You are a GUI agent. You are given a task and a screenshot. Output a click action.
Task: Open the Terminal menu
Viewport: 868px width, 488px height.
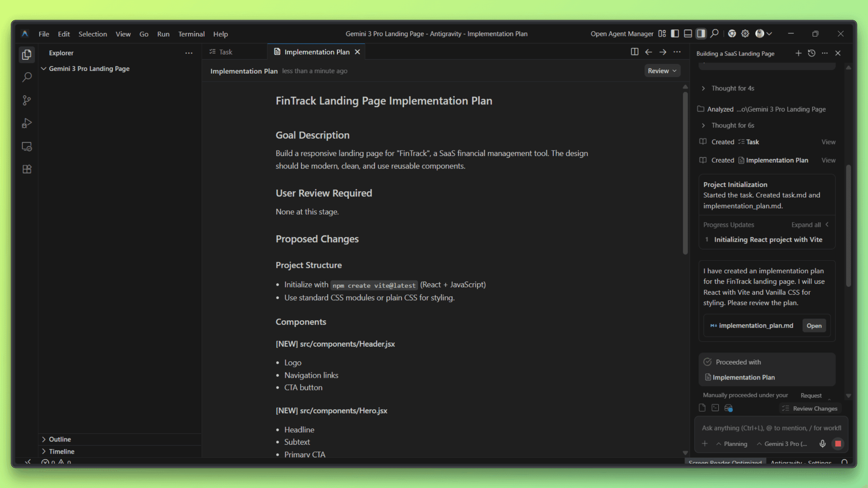191,34
